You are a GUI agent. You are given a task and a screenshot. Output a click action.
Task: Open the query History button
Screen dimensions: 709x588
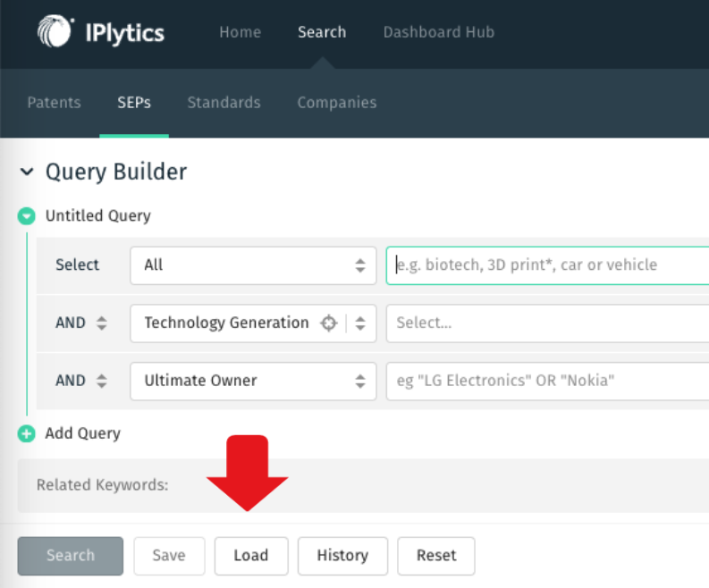point(342,556)
